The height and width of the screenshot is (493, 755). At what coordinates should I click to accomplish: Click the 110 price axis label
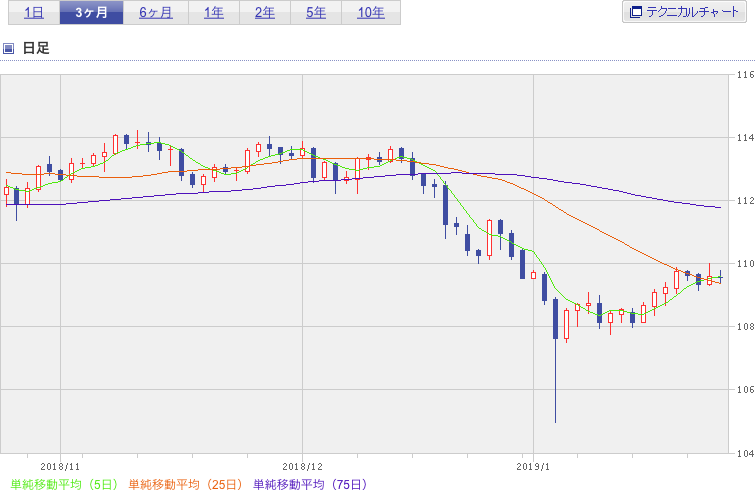tap(745, 264)
